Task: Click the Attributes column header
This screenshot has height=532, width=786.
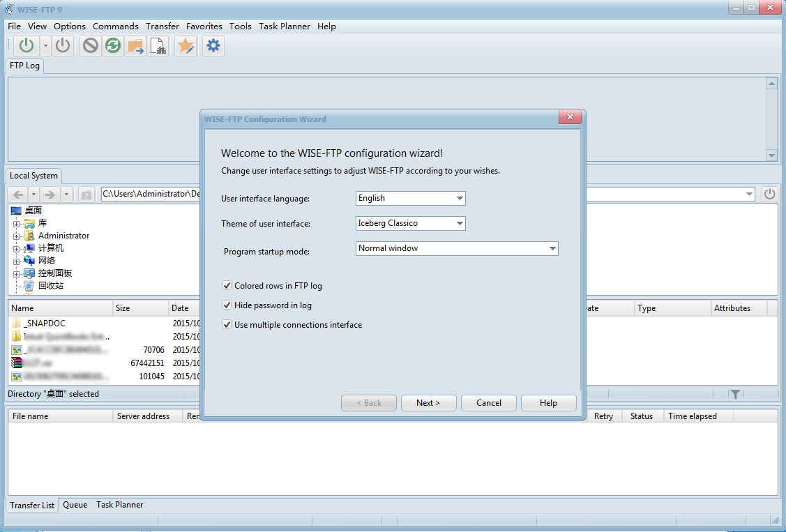Action: pyautogui.click(x=739, y=308)
